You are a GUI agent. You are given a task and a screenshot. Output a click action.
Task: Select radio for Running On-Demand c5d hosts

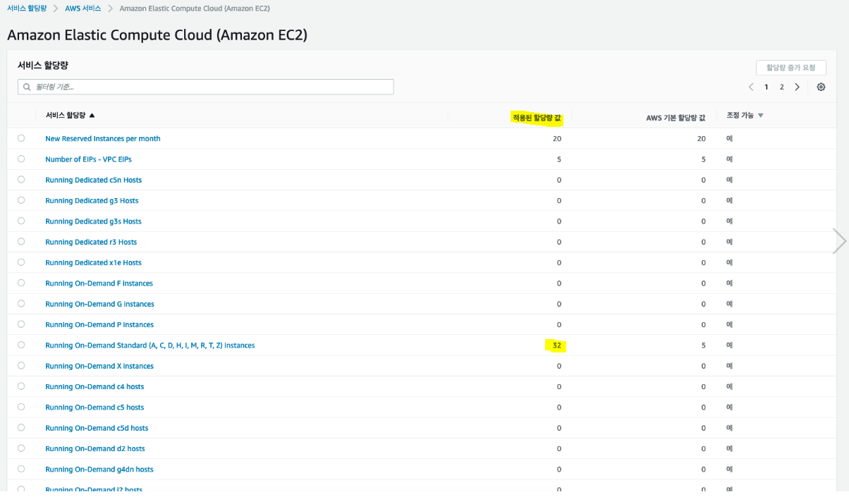coord(21,427)
